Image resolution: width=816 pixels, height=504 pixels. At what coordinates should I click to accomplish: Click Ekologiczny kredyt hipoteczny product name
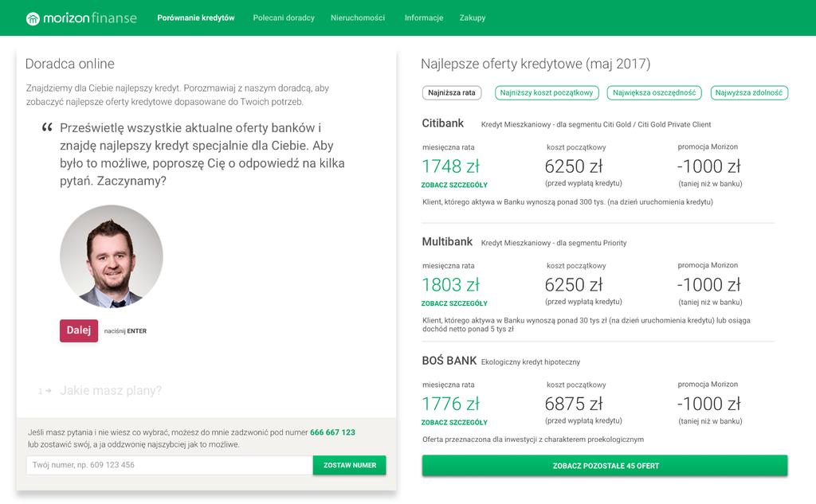tap(530, 362)
